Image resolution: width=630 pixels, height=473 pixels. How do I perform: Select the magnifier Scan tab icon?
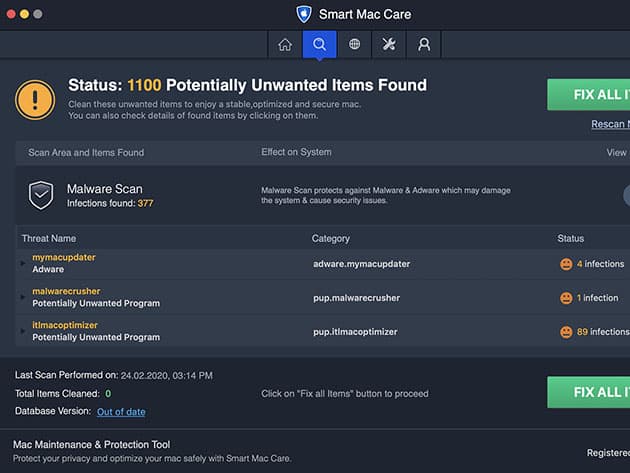tap(320, 44)
